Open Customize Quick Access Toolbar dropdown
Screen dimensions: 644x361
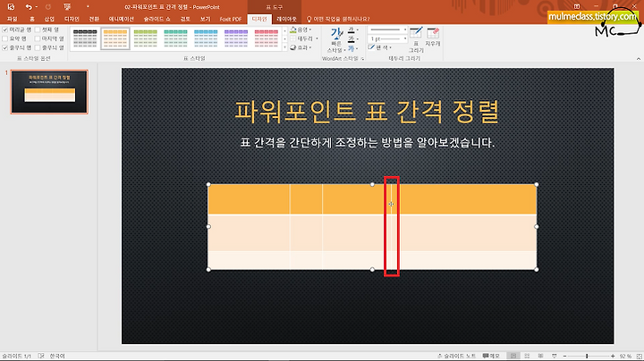88,7
